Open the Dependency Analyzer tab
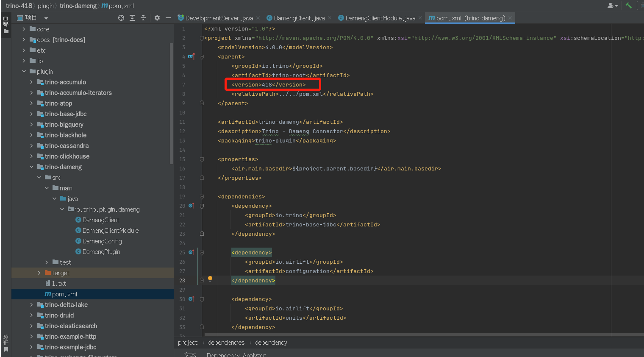Screen dimensions: 644x357 tap(236, 354)
